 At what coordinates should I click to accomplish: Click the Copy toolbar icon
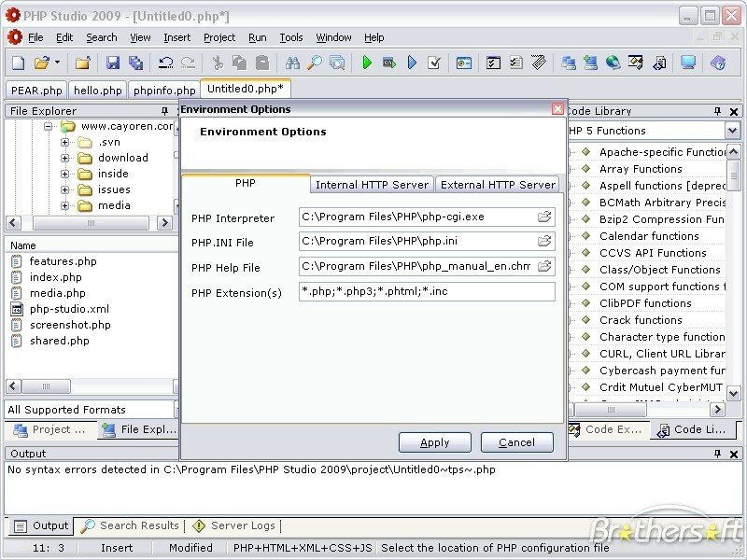tap(239, 63)
